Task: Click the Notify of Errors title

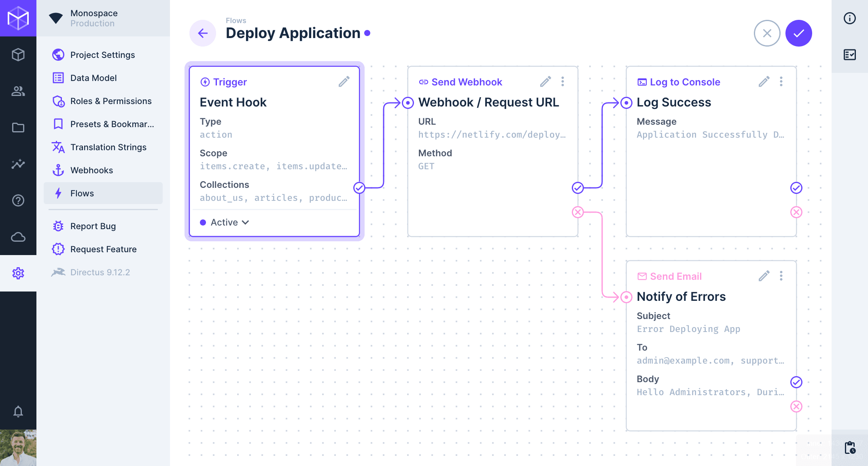Action: pyautogui.click(x=681, y=296)
